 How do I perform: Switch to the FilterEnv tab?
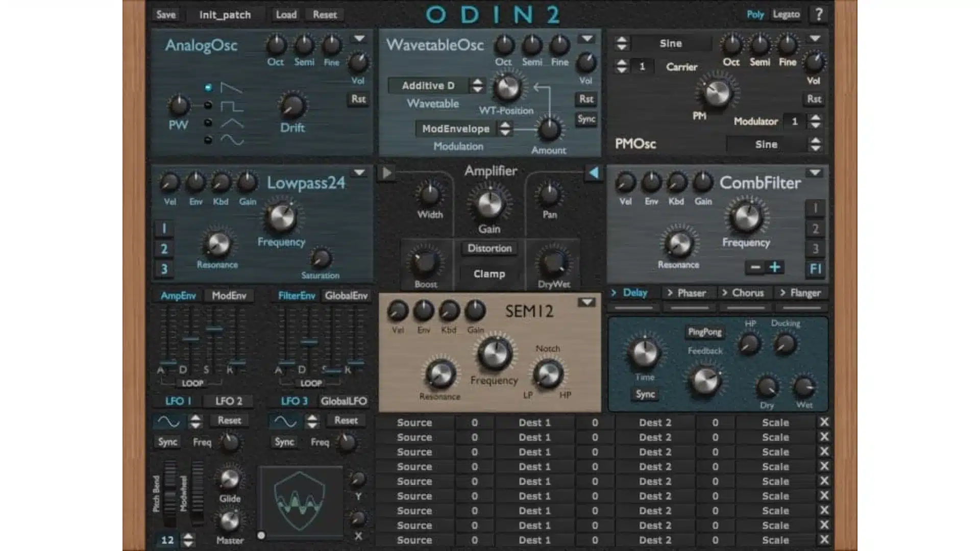tap(297, 295)
